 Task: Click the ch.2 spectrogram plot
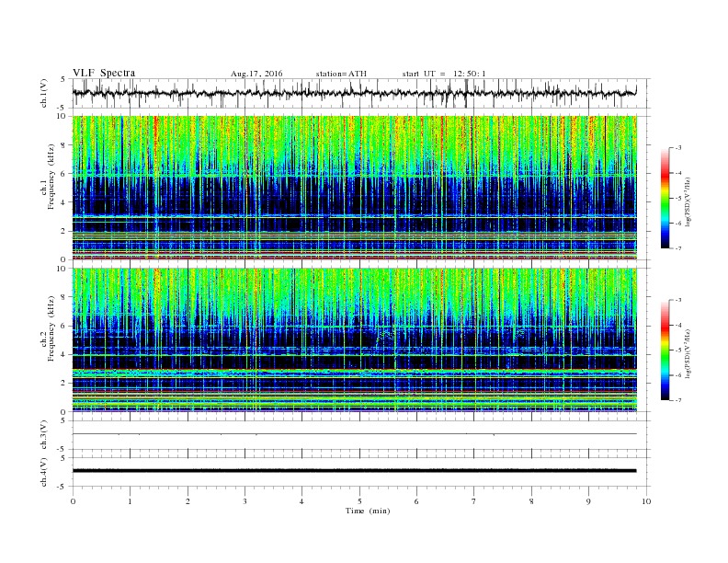pos(354,339)
